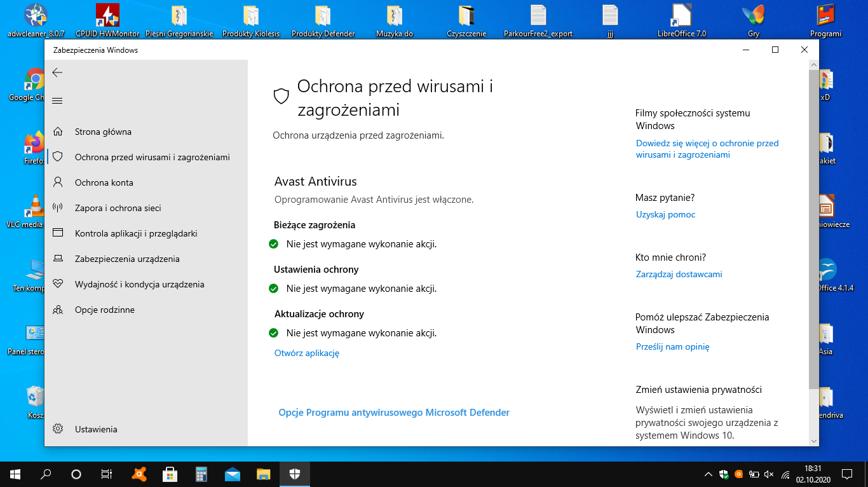Image resolution: width=868 pixels, height=487 pixels.
Task: Click Otwórz aplikację link
Action: pos(307,353)
